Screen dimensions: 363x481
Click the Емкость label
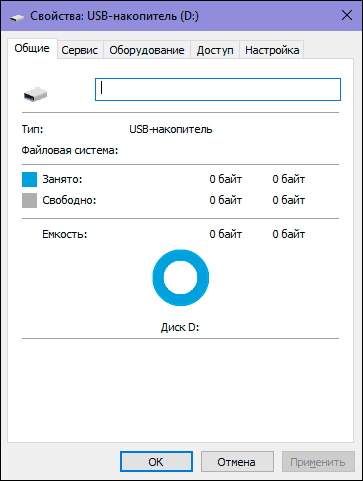[x=65, y=234]
